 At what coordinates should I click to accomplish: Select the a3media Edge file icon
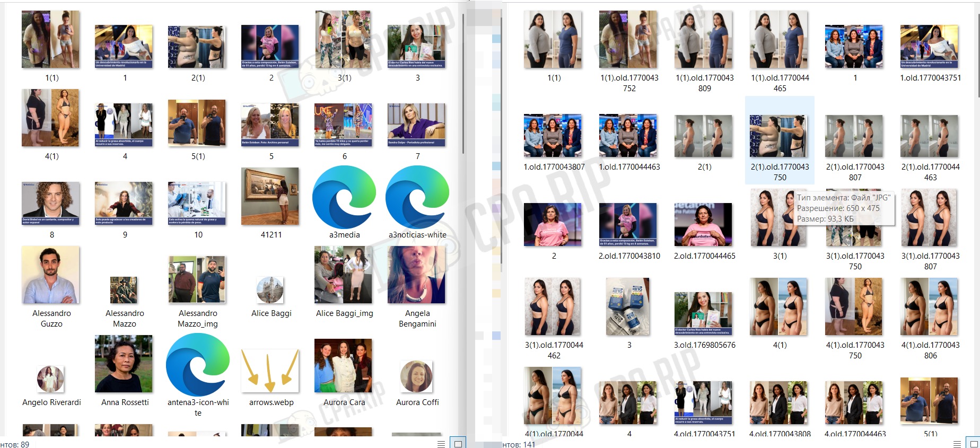pos(344,197)
